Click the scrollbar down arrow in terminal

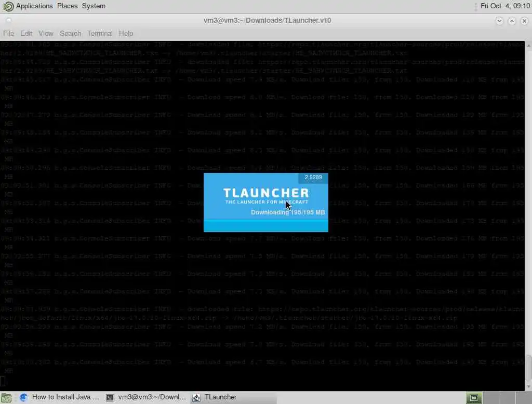pyautogui.click(x=528, y=387)
